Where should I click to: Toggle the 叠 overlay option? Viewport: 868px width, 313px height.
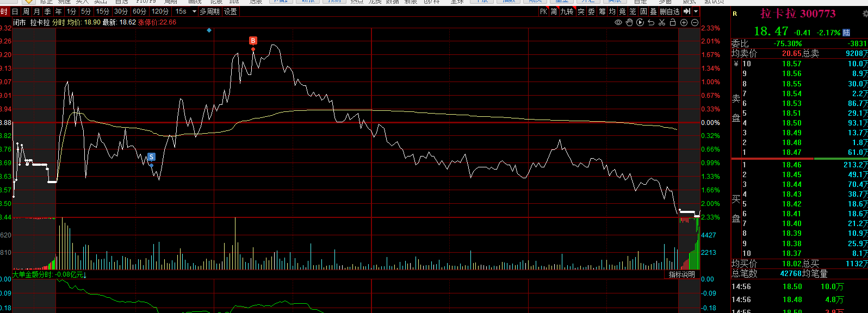[x=654, y=11]
